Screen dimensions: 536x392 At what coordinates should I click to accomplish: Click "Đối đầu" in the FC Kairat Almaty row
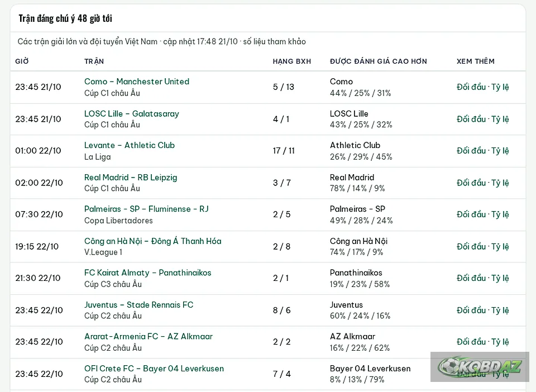[471, 278]
